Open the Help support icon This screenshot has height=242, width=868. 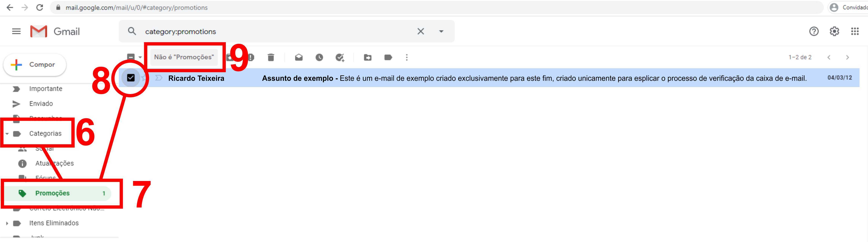click(814, 31)
